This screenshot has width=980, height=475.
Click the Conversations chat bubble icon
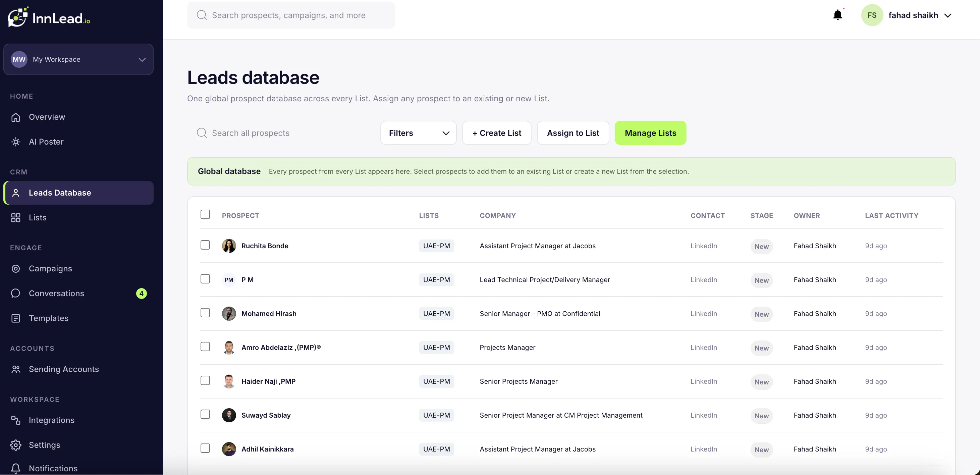(16, 294)
